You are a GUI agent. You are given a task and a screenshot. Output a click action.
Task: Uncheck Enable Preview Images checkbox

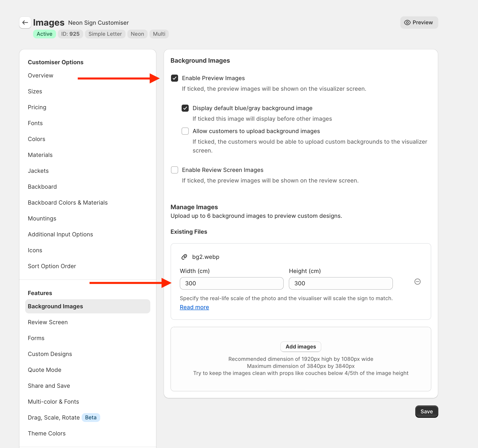[174, 78]
